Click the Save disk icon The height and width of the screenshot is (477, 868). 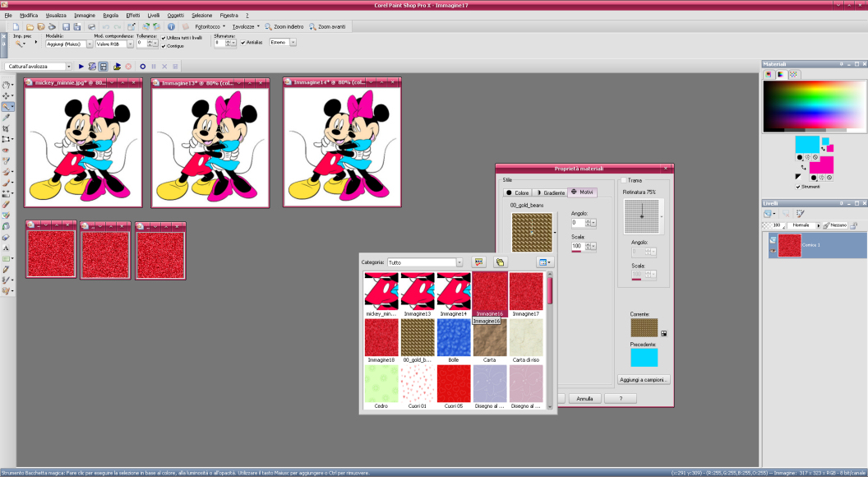click(66, 26)
